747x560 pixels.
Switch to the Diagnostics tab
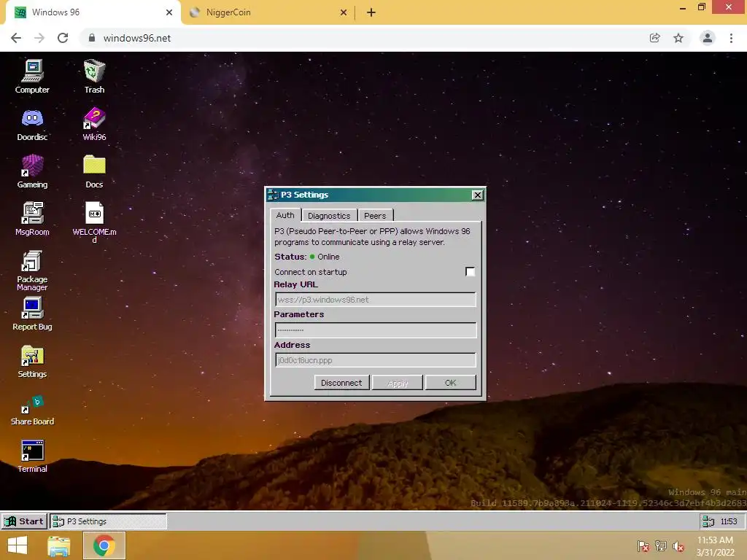[329, 216]
